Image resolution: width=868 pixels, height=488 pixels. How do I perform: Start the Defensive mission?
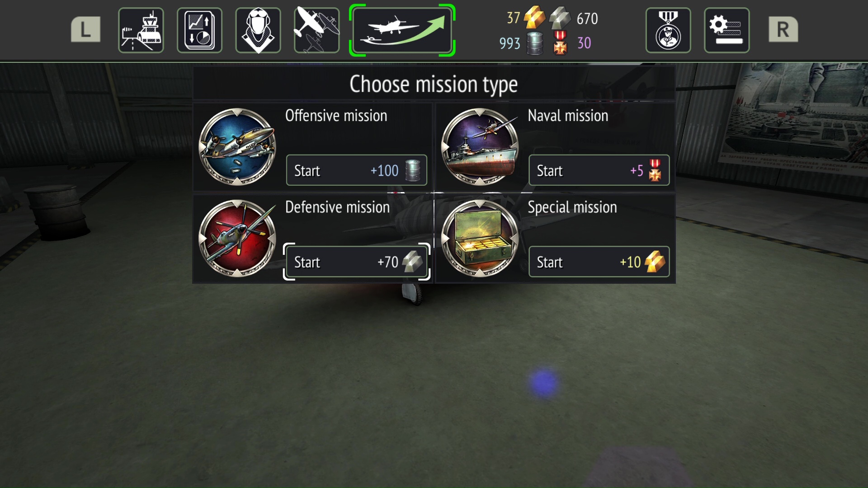coord(356,262)
